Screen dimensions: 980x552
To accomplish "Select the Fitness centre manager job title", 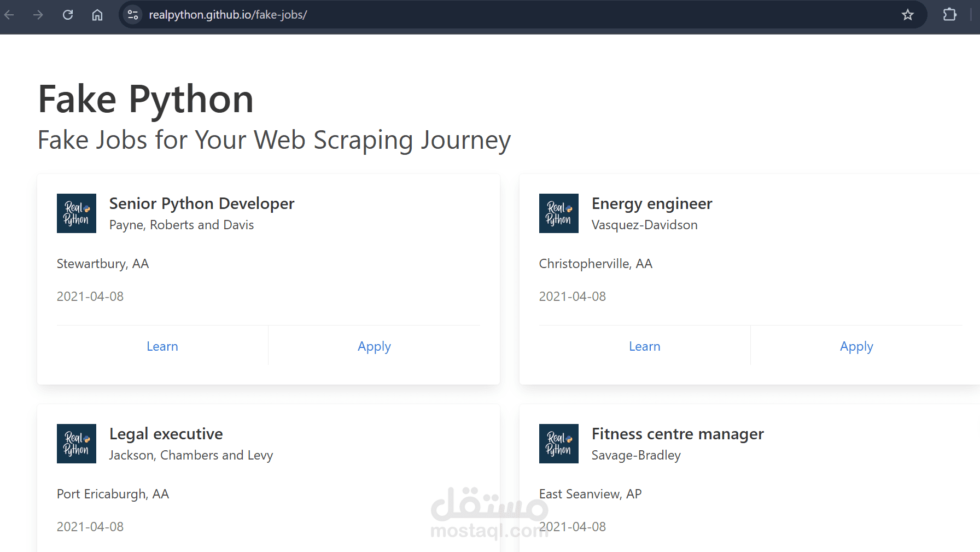I will pos(678,434).
